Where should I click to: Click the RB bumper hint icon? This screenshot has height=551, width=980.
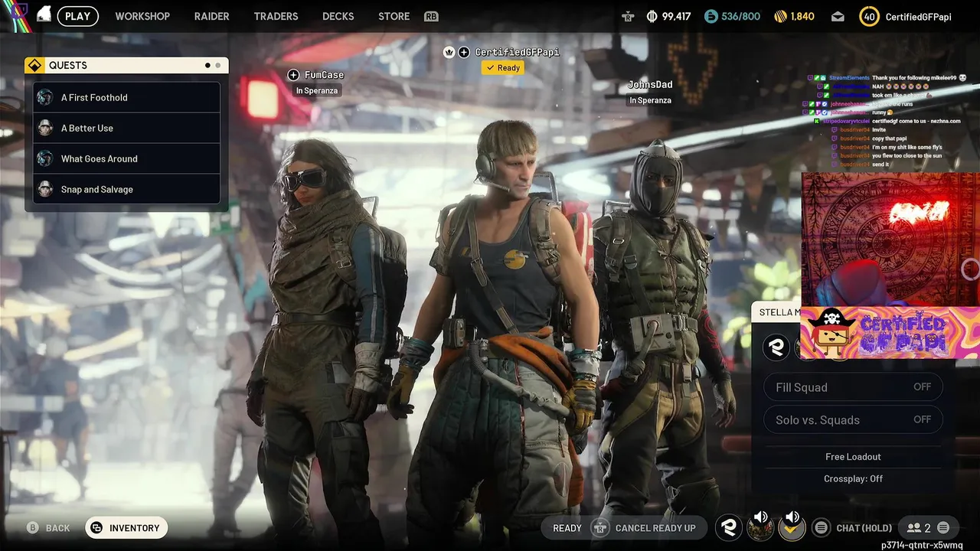[431, 16]
